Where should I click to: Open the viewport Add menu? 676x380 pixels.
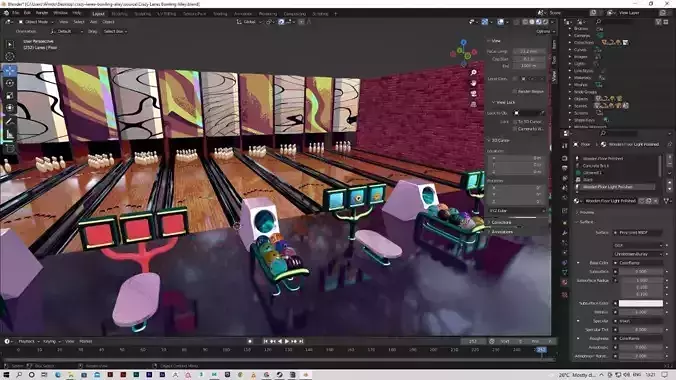[x=94, y=22]
